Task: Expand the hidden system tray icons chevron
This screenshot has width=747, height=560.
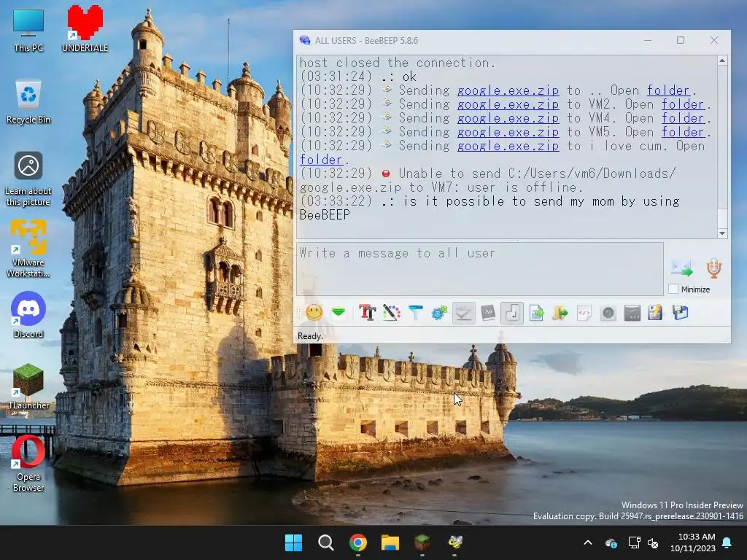Action: (x=588, y=542)
